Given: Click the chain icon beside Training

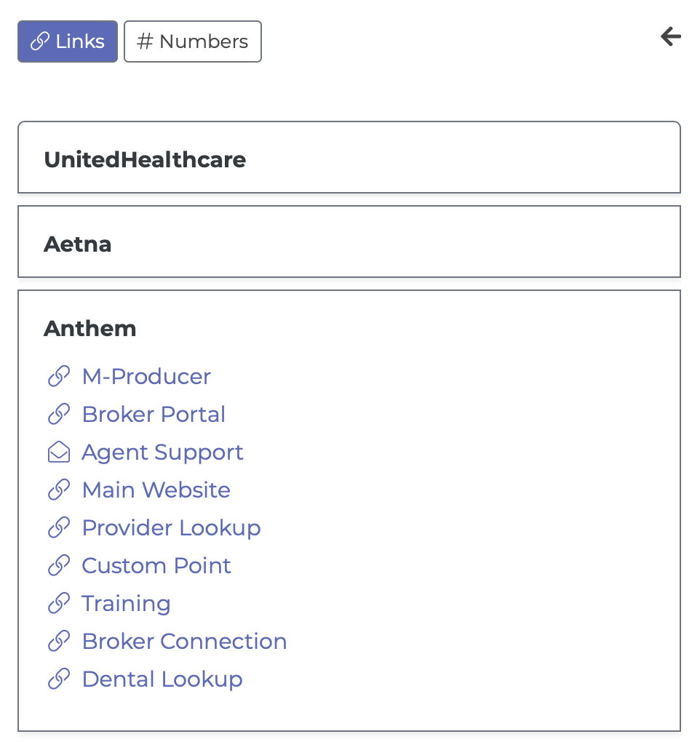Looking at the screenshot, I should [x=59, y=603].
